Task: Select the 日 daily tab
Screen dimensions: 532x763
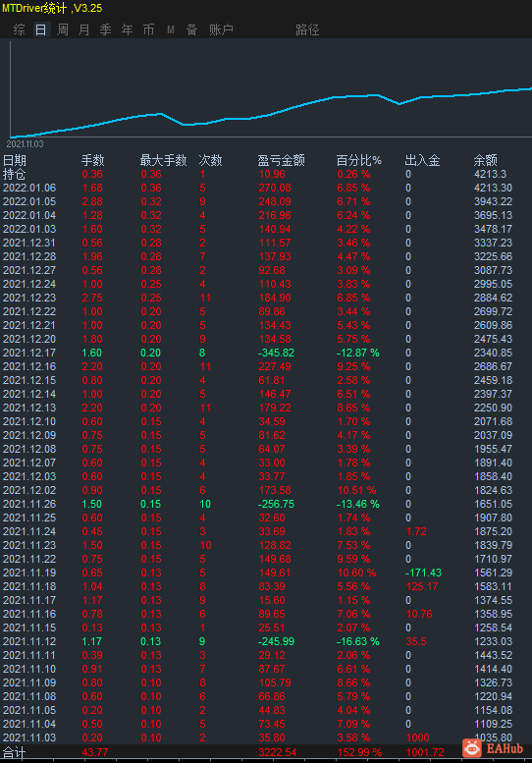Action: [41, 29]
